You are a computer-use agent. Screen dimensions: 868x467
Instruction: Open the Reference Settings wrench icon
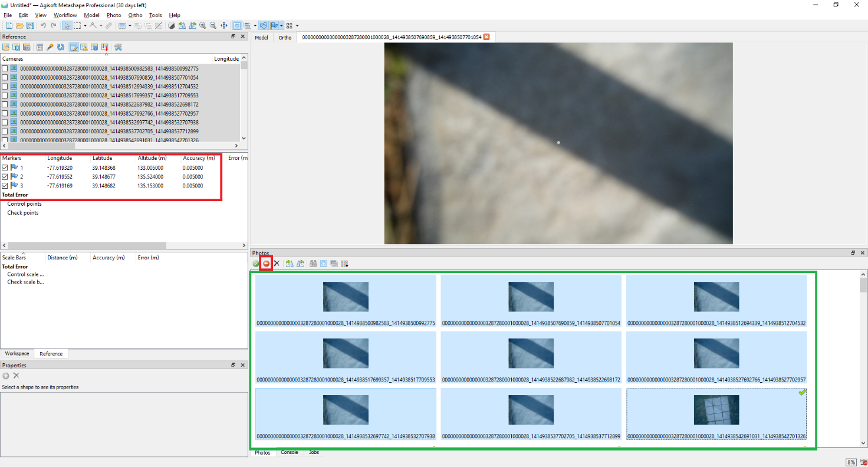(x=117, y=47)
